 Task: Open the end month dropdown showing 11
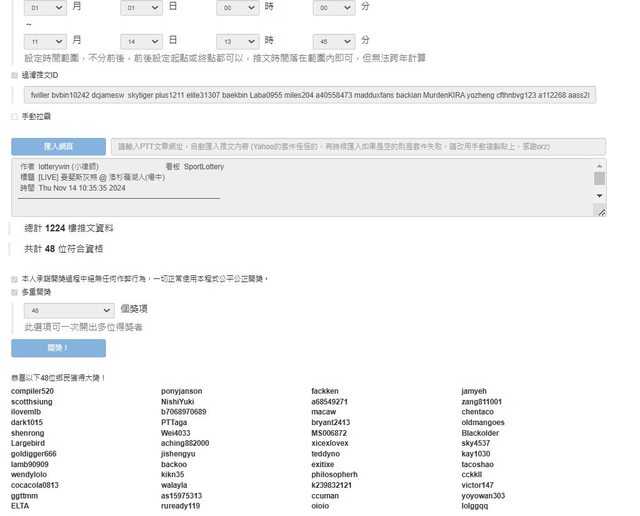pos(44,41)
